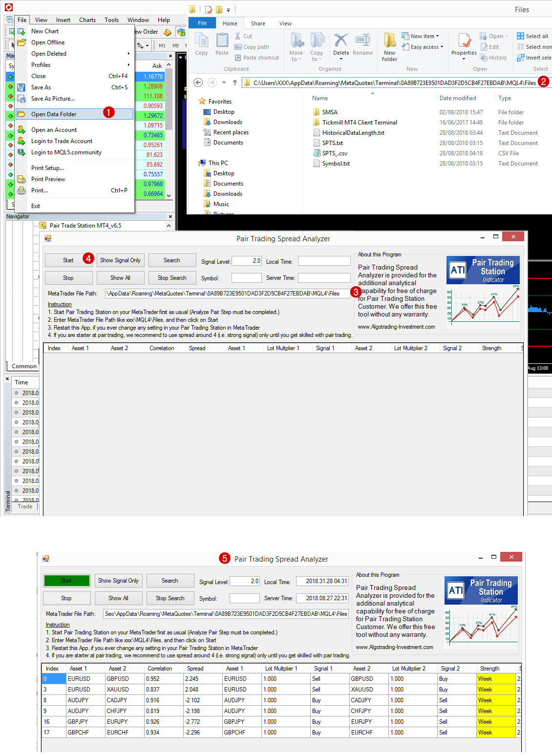
Task: Click Stop Search in the empty Analyzer
Action: [172, 278]
